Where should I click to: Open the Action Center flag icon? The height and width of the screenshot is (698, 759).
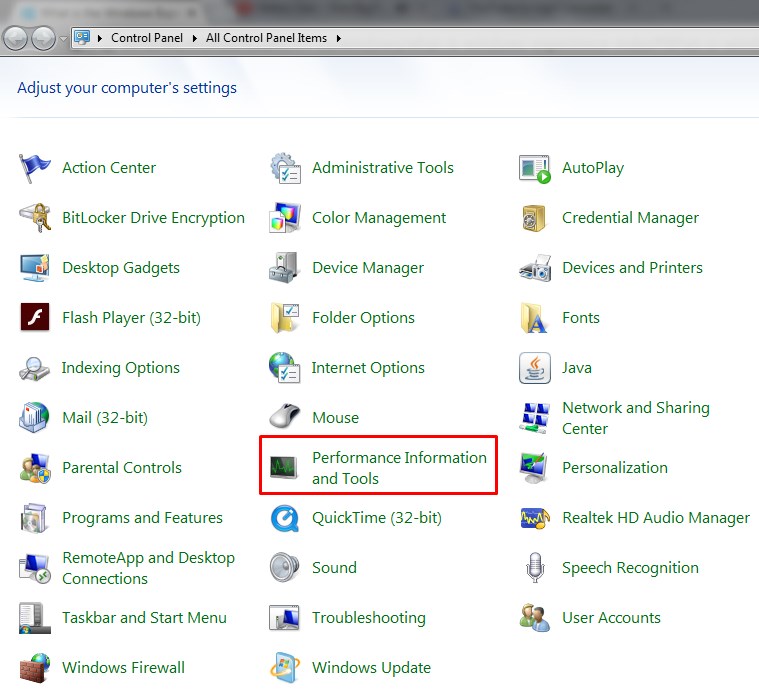(x=34, y=168)
